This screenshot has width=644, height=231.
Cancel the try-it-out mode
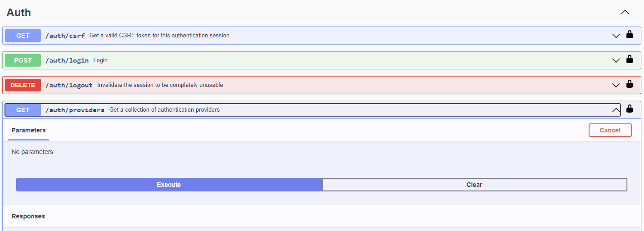(x=610, y=130)
